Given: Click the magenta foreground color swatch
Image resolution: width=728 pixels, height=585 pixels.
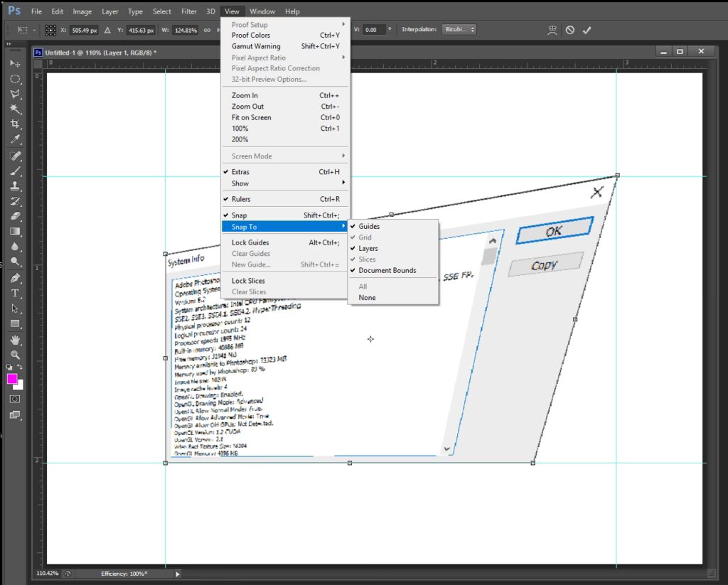Looking at the screenshot, I should point(12,380).
